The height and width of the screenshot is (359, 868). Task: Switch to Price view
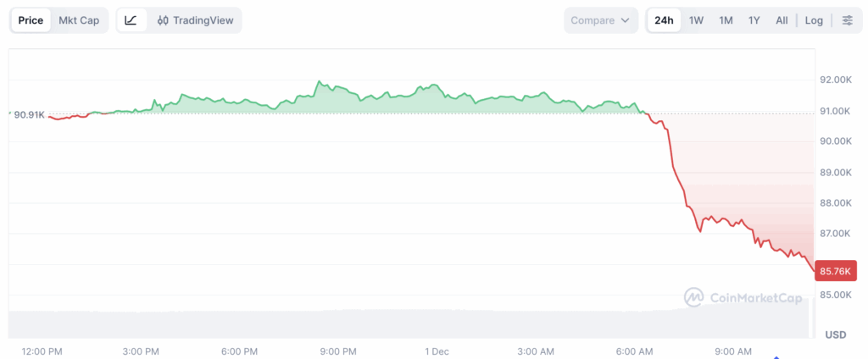(x=31, y=20)
